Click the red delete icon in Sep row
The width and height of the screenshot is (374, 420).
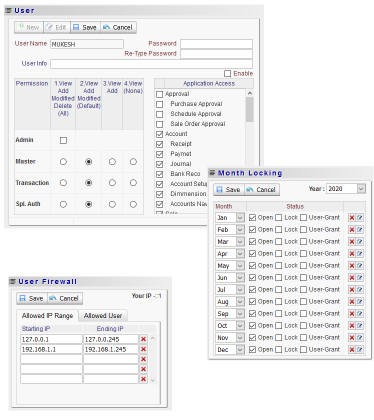click(x=352, y=314)
